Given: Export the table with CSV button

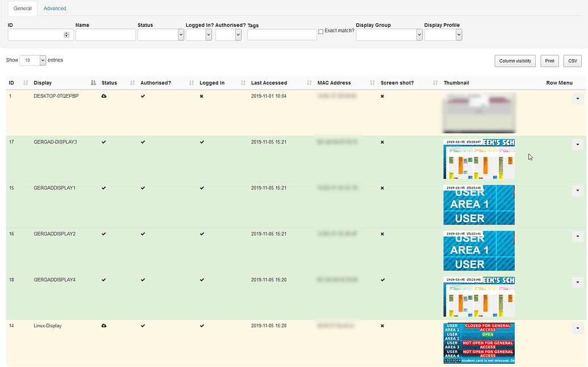Looking at the screenshot, I should tap(572, 61).
